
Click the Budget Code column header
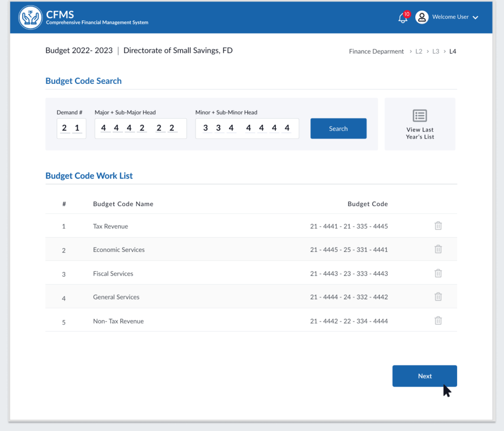pyautogui.click(x=368, y=204)
